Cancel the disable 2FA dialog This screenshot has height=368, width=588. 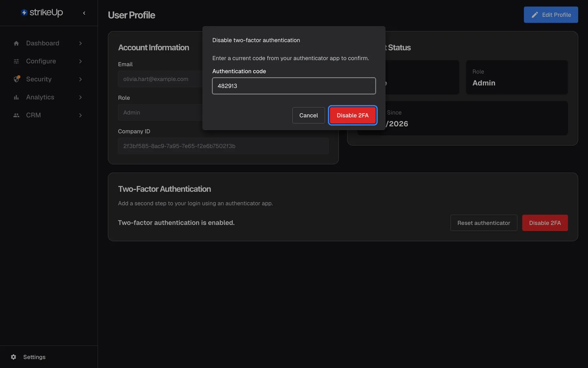[x=308, y=115]
